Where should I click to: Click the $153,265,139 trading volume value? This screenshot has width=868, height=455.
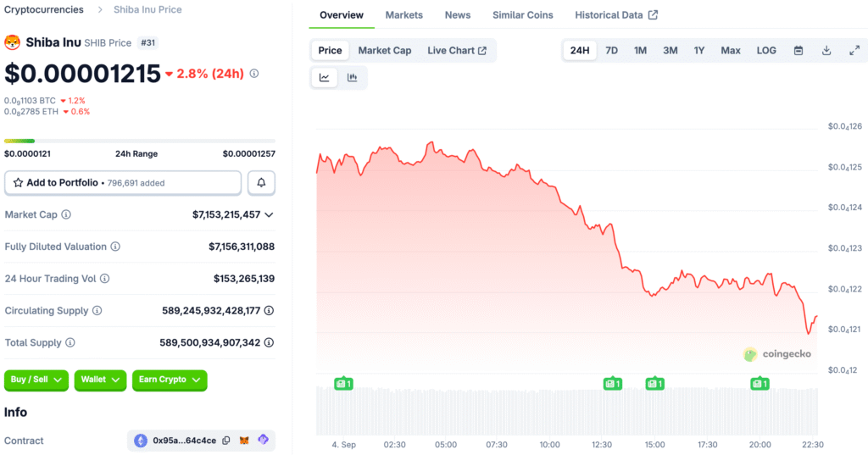[244, 279]
